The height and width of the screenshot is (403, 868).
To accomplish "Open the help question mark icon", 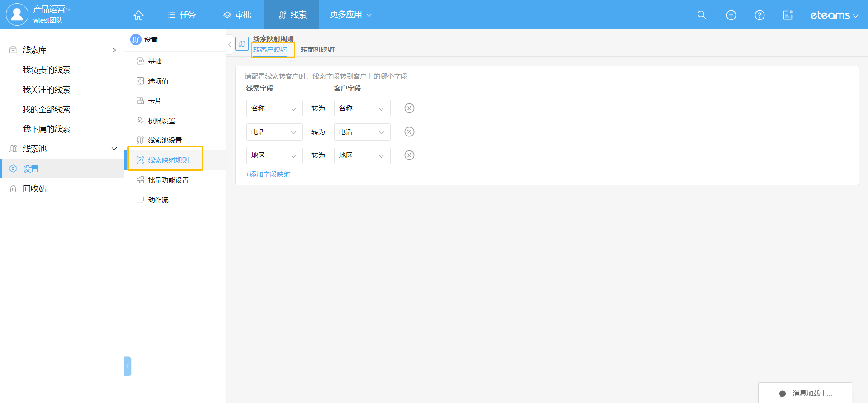I will (759, 15).
